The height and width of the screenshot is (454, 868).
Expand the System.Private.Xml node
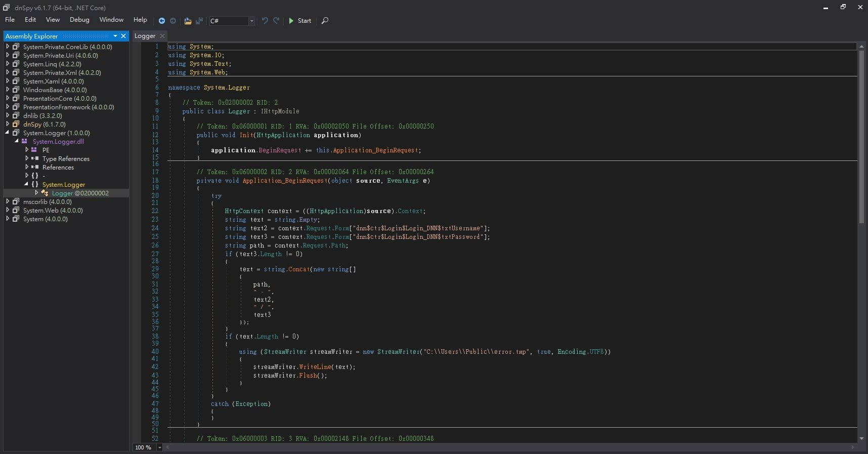click(8, 72)
